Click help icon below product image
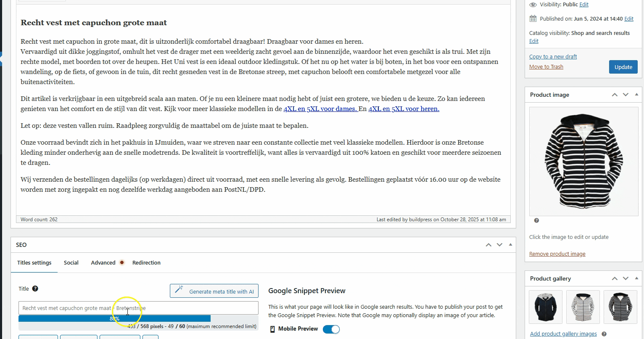 click(536, 220)
